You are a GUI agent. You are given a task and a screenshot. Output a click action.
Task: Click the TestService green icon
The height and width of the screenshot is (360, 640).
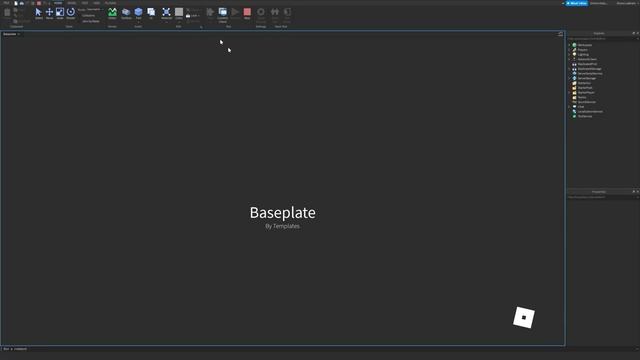point(574,116)
